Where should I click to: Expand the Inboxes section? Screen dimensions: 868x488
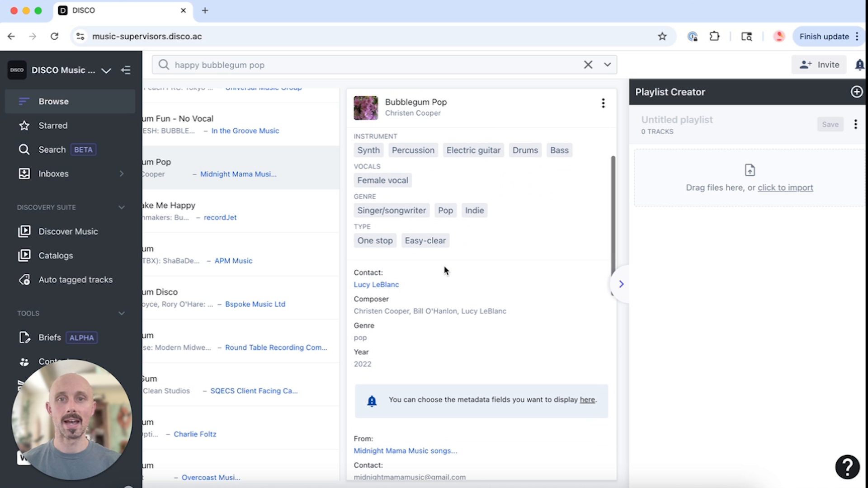coord(121,174)
